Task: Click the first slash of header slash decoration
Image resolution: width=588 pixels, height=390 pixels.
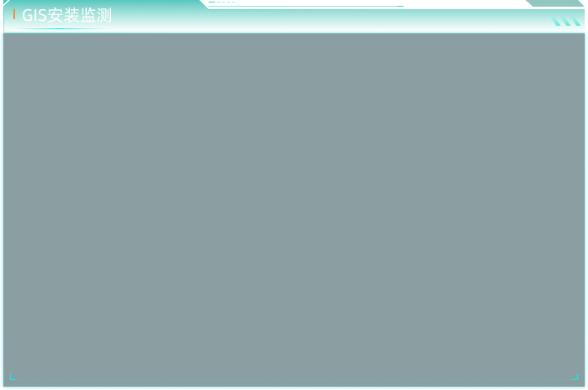Action: [555, 22]
